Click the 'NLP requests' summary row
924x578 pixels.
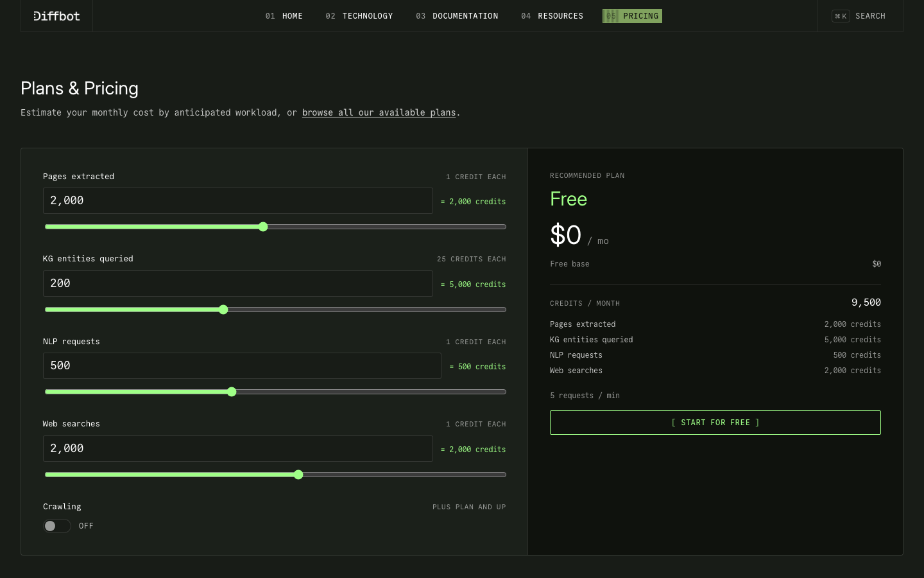click(715, 355)
